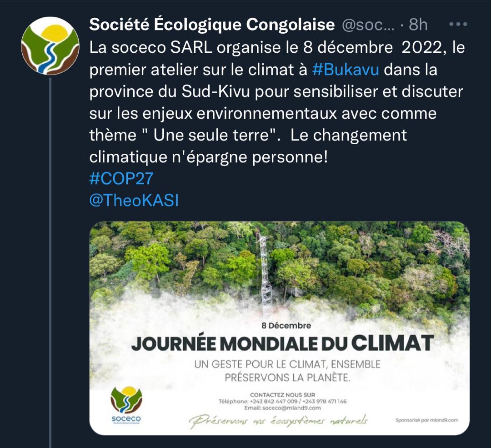
Task: Visit the @TheoKASI mentioned profile
Action: click(134, 201)
